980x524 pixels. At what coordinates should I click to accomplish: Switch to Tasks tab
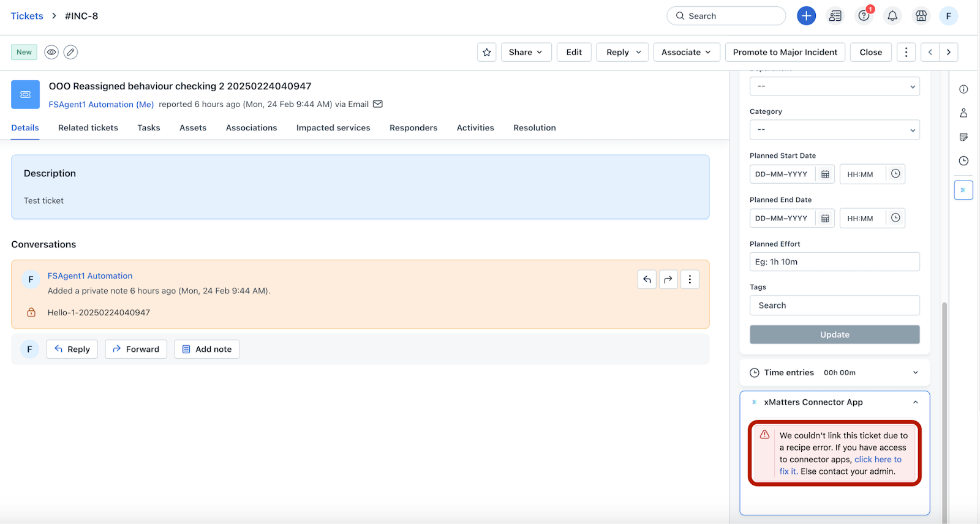149,128
